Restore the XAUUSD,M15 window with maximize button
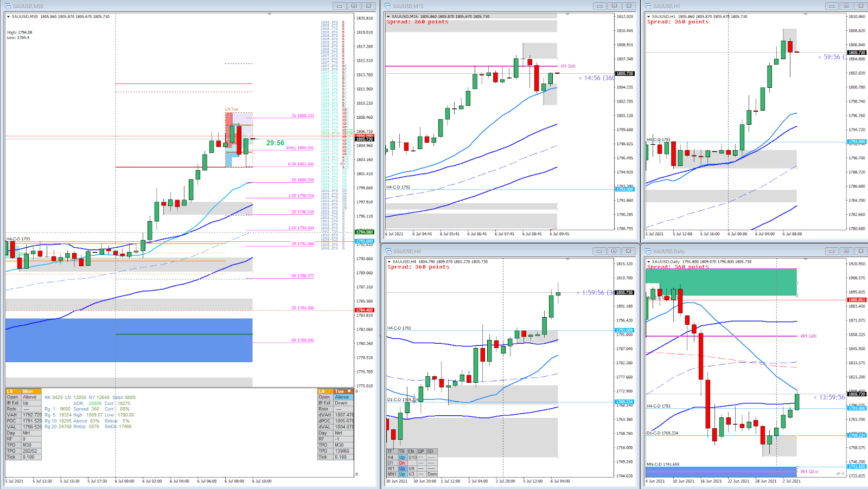The image size is (868, 489). 614,6
